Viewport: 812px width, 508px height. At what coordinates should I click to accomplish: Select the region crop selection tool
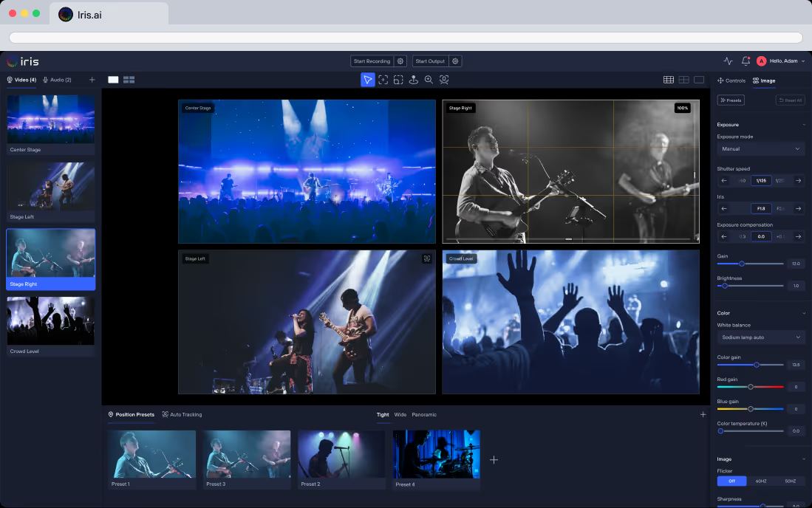click(x=398, y=80)
